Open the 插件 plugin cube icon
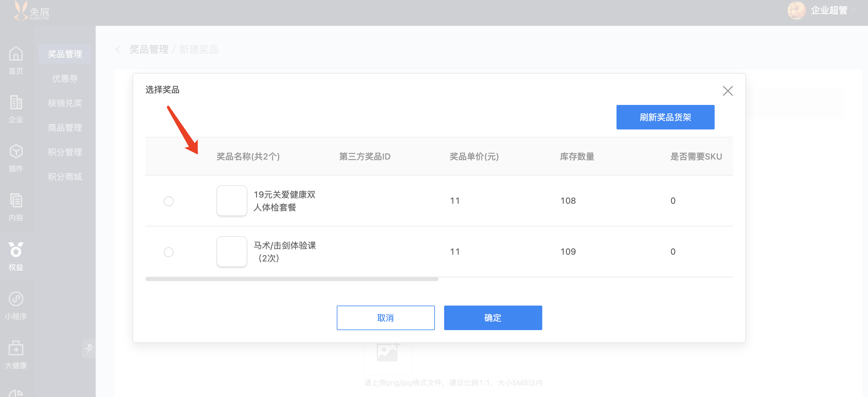 click(x=16, y=151)
